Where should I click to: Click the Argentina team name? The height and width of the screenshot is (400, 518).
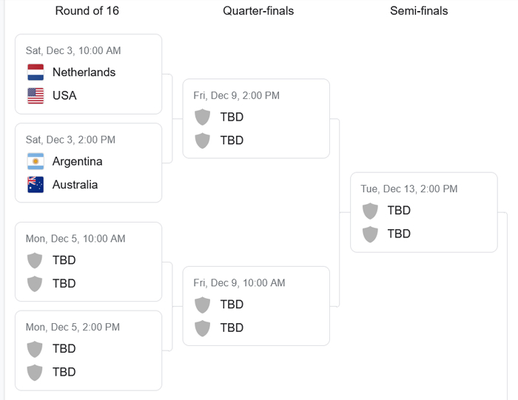[77, 162]
